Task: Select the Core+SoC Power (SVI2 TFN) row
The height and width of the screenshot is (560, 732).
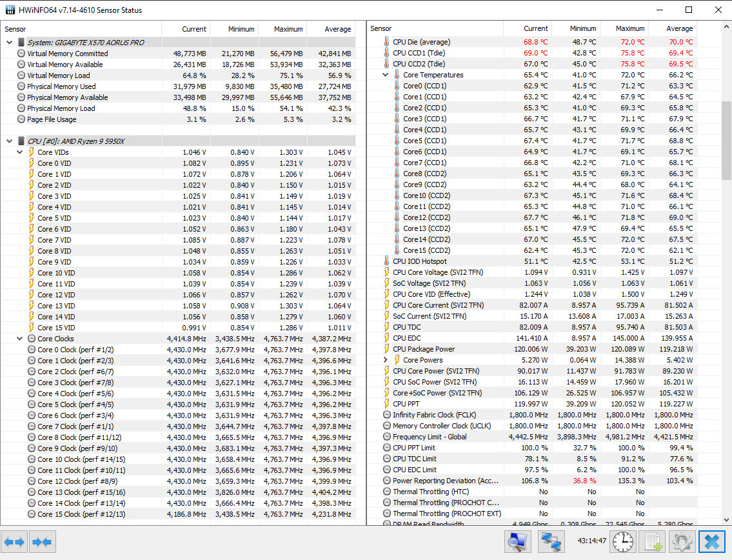Action: (532, 393)
